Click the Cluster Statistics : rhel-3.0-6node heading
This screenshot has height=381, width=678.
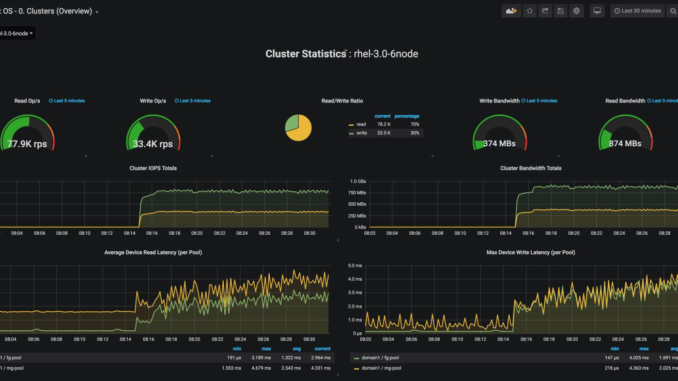[x=342, y=54]
